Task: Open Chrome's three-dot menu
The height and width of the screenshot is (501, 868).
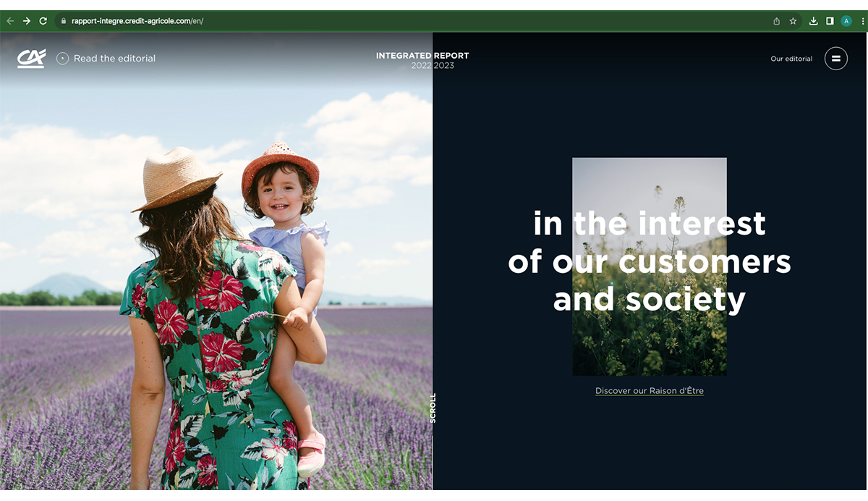Action: [x=862, y=21]
